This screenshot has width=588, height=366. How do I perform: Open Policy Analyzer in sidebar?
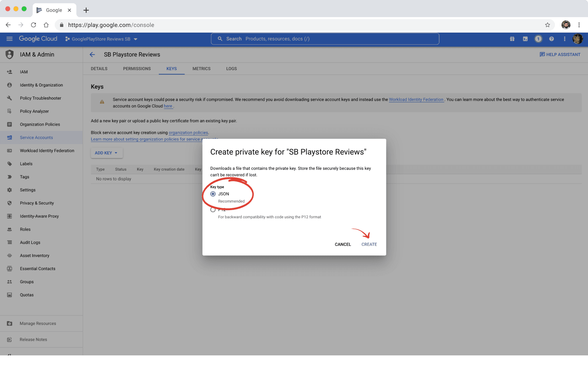pos(41,111)
